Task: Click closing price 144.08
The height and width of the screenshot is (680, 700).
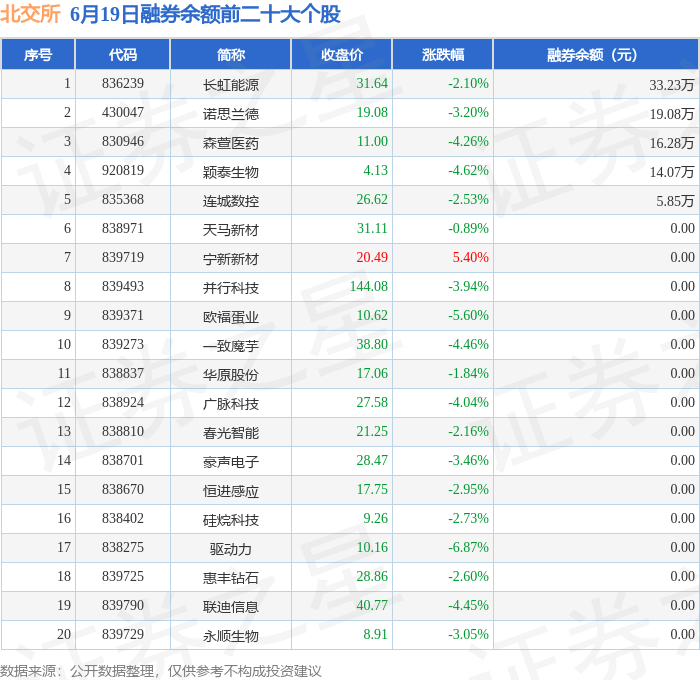Action: coord(369,287)
